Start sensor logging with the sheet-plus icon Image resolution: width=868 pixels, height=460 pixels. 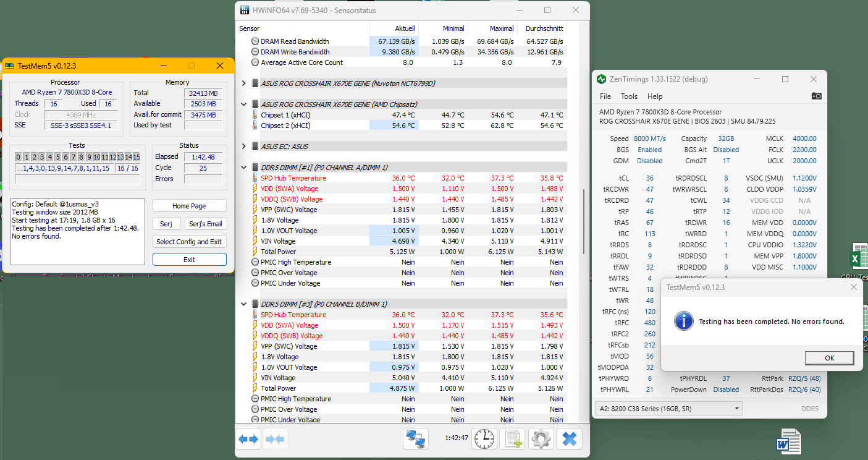513,439
